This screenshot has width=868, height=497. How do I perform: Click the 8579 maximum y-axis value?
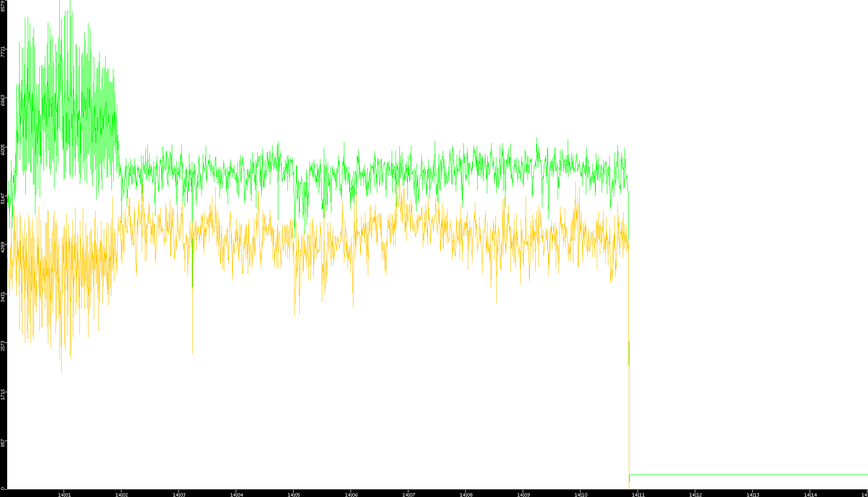3,6
